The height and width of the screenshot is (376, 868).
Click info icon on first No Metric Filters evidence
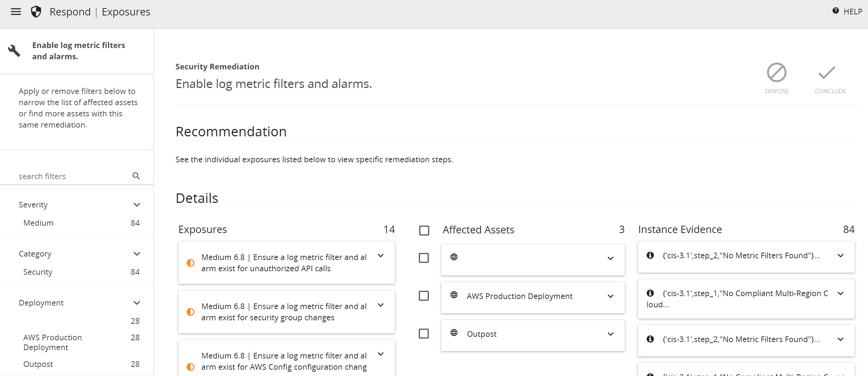pos(650,255)
